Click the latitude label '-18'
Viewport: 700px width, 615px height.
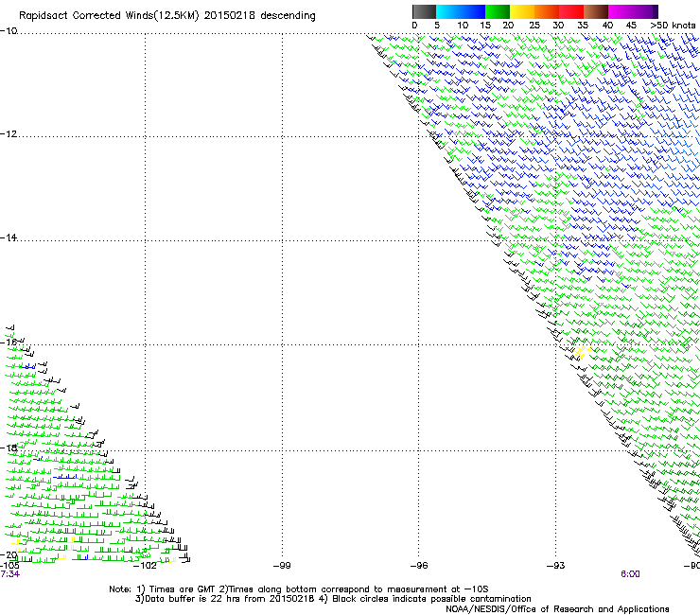(8, 448)
